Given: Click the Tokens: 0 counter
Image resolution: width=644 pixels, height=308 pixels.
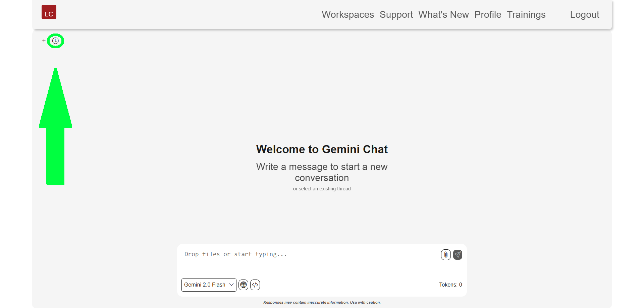Looking at the screenshot, I should [x=450, y=285].
